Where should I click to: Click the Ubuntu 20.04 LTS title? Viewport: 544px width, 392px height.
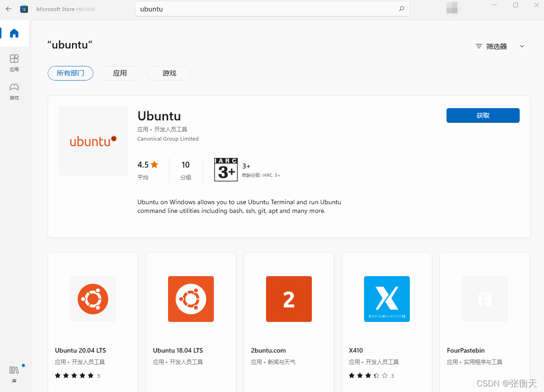pos(81,350)
